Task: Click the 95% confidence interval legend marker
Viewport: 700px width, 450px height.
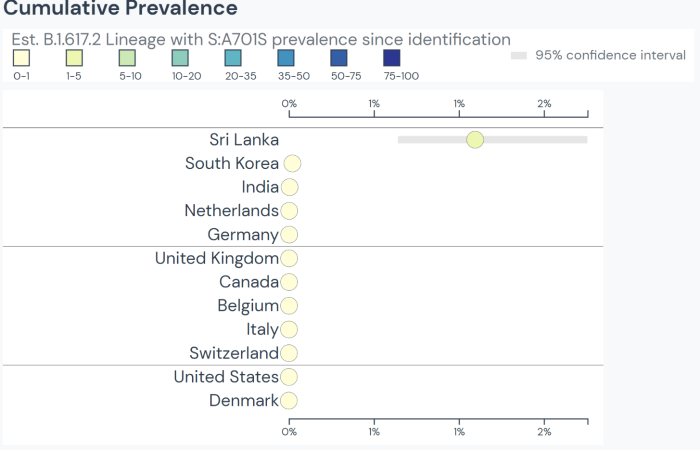Action: click(518, 56)
